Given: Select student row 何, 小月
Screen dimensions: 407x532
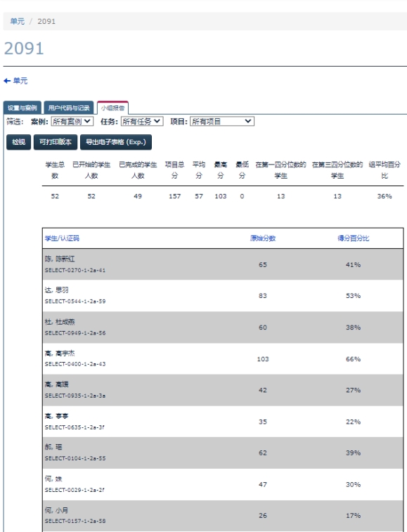Looking at the screenshot, I should pos(223,515).
